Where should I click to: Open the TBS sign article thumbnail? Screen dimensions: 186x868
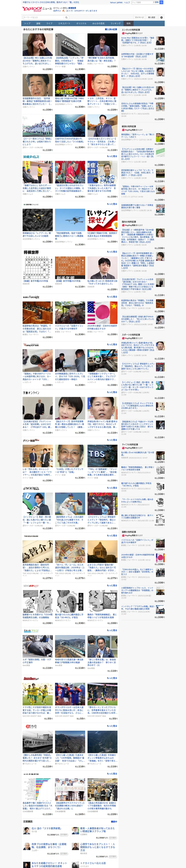point(102,456)
